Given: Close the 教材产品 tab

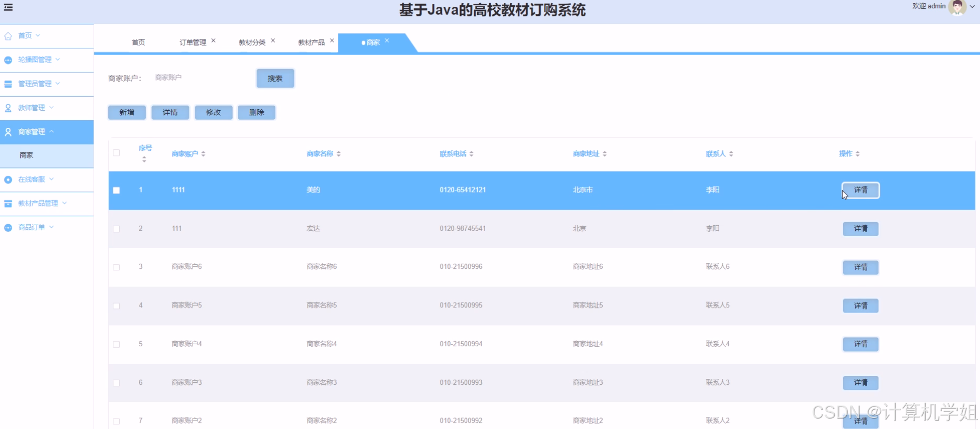Looking at the screenshot, I should point(332,41).
